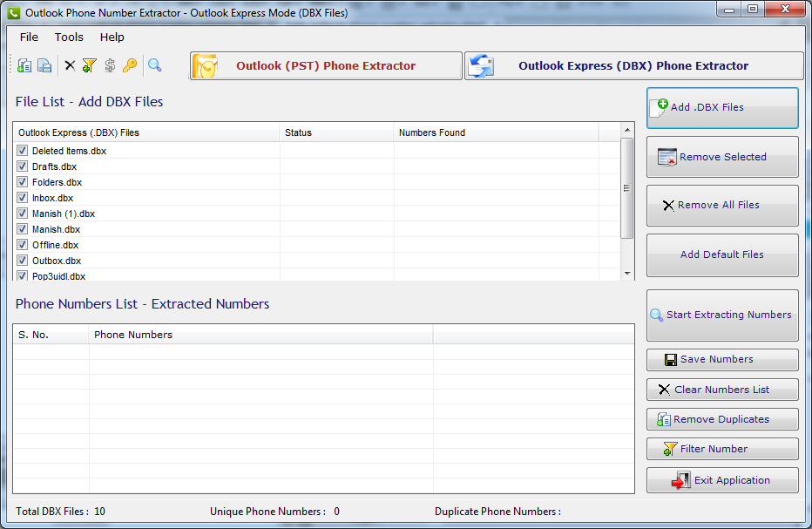Select the Deleted Items.dbx file name
The width and height of the screenshot is (812, 529).
click(70, 151)
